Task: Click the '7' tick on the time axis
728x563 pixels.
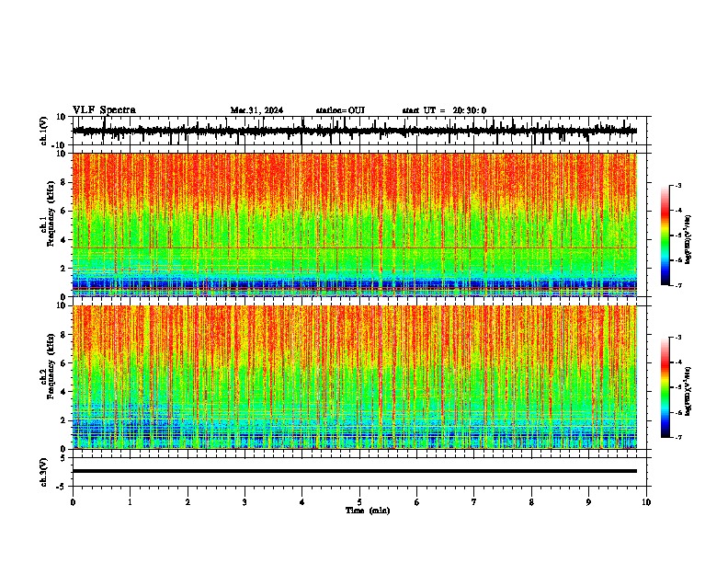Action: (x=474, y=502)
